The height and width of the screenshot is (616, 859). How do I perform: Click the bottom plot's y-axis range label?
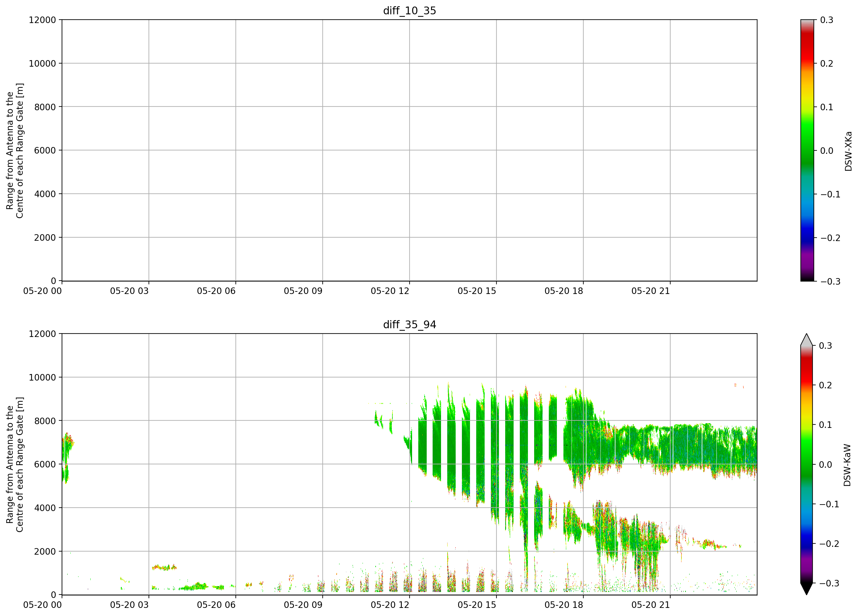(15, 464)
